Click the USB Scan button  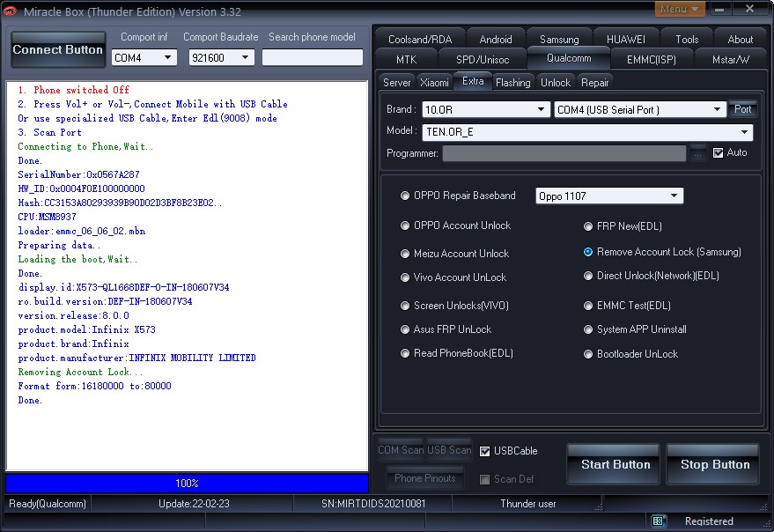[x=449, y=450]
